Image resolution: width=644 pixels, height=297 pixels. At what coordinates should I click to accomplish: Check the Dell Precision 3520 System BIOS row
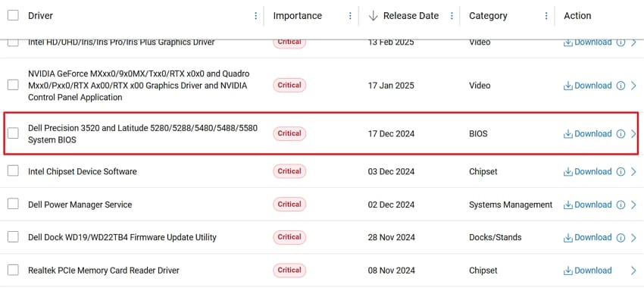pyautogui.click(x=13, y=133)
